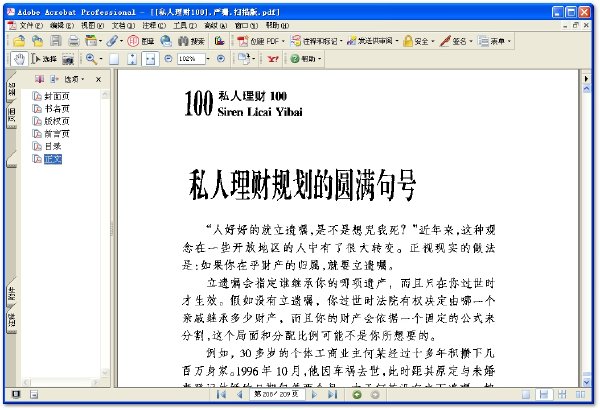Toggle single page layout view

[527, 394]
